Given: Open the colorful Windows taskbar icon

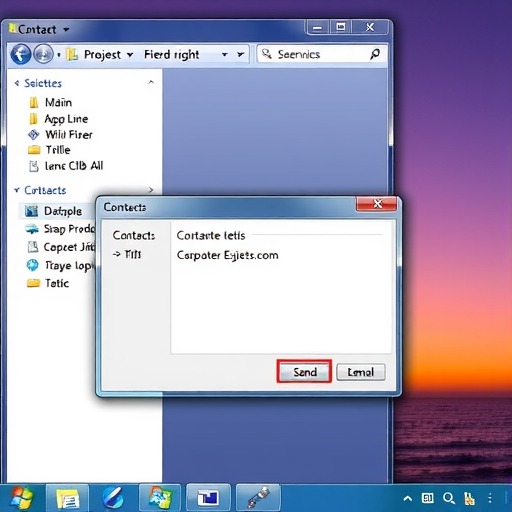Looking at the screenshot, I should pos(160,498).
